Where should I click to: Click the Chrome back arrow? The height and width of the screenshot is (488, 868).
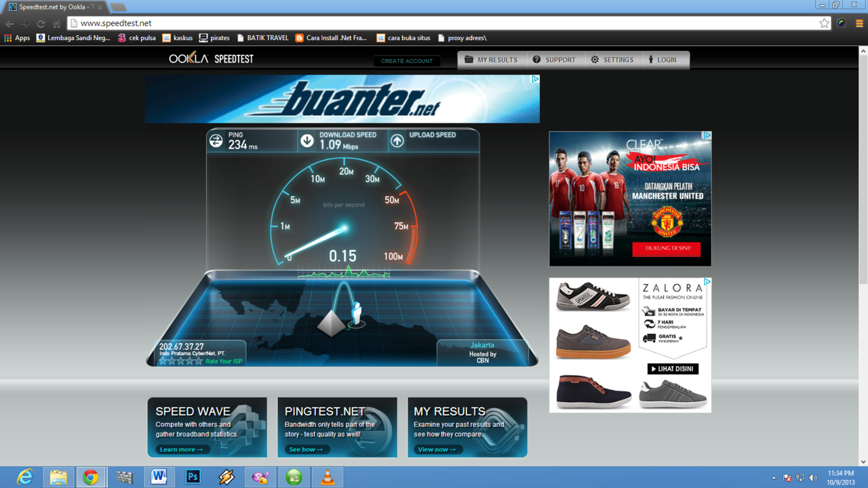(9, 23)
